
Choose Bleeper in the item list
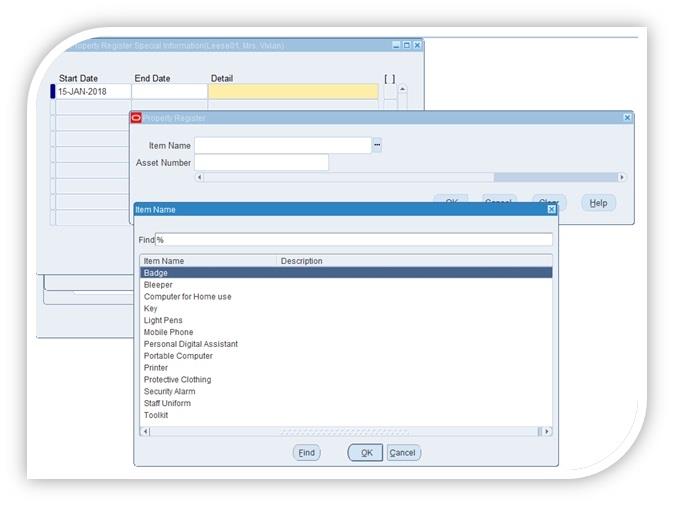[x=158, y=285]
